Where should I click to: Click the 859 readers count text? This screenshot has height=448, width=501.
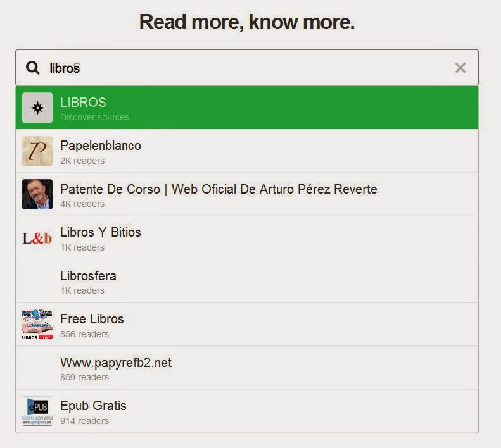pos(85,377)
